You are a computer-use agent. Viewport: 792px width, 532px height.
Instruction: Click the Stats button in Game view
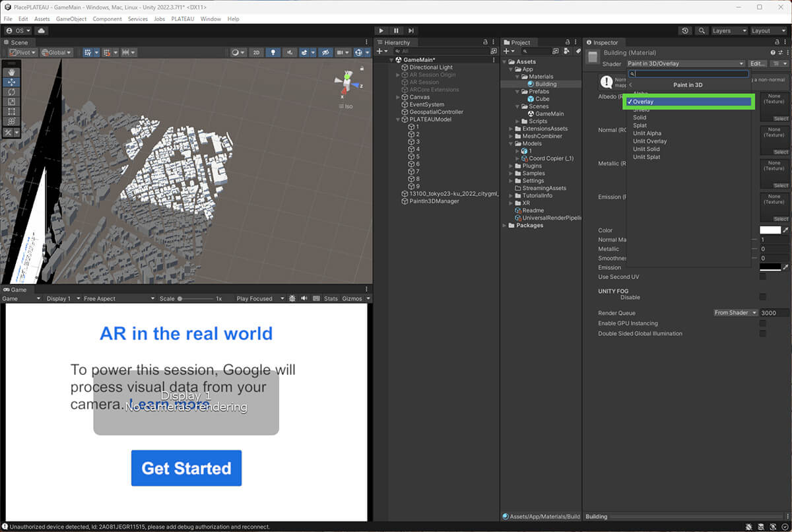tap(331, 298)
